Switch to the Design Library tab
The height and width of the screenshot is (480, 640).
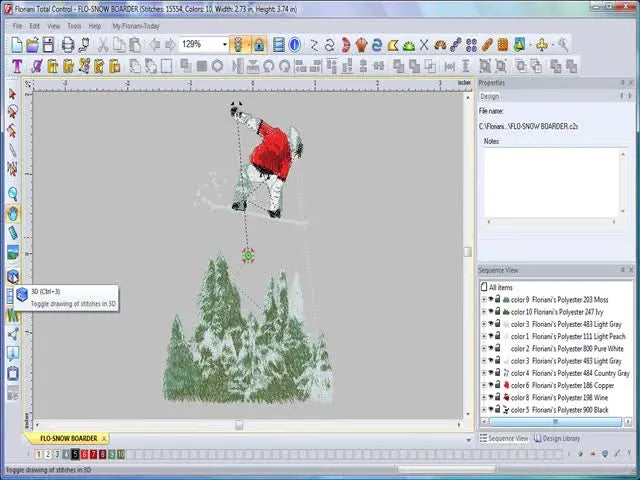[x=557, y=438]
